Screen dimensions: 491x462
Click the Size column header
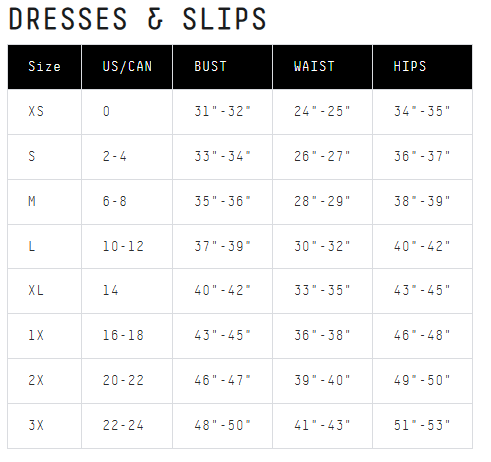[44, 67]
